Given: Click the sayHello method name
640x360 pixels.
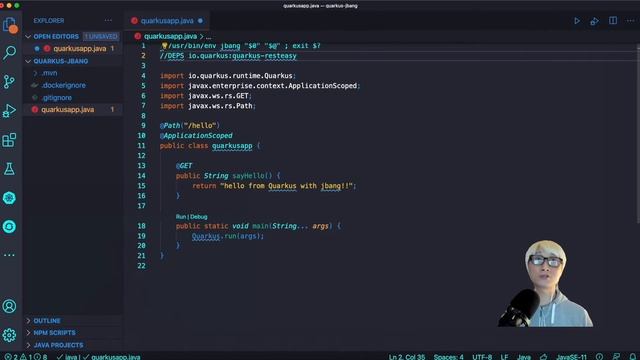Looking at the screenshot, I should pos(248,176).
